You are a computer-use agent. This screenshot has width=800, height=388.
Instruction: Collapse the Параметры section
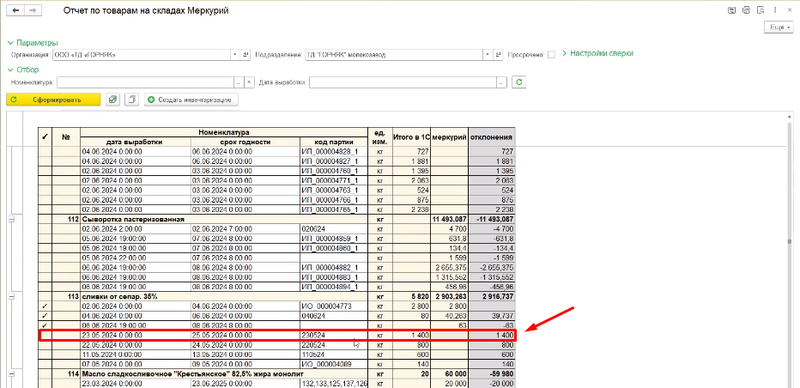coord(10,43)
